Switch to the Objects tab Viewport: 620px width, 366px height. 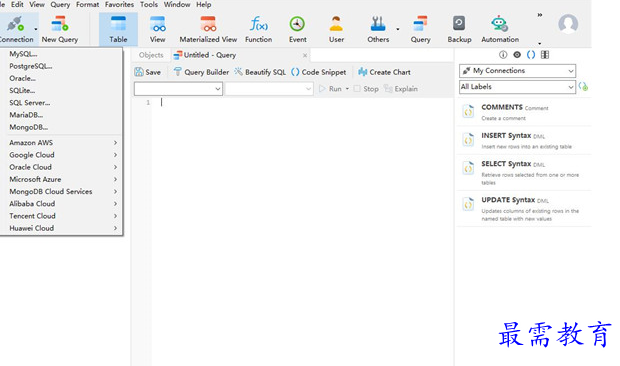[151, 55]
